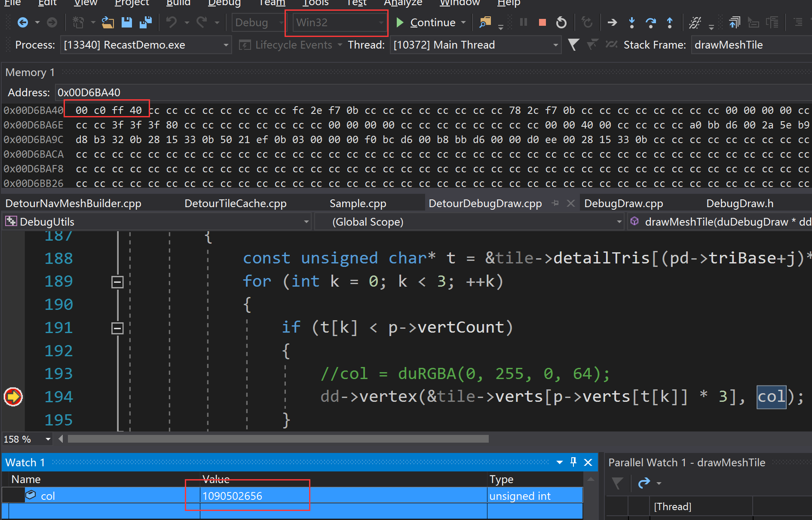Open the Build menu
The height and width of the screenshot is (520, 812).
click(x=178, y=3)
